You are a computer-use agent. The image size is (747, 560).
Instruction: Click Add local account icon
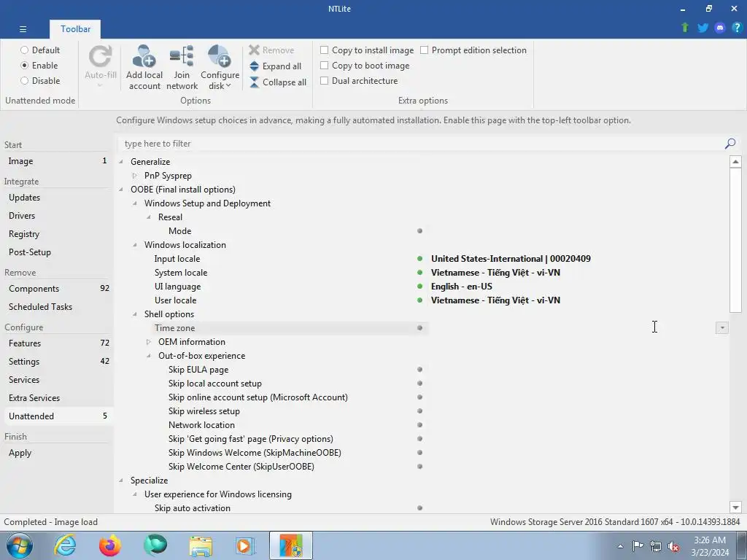tap(144, 57)
